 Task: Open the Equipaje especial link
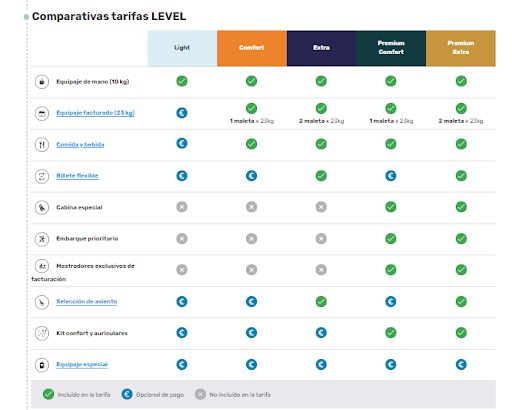82,364
